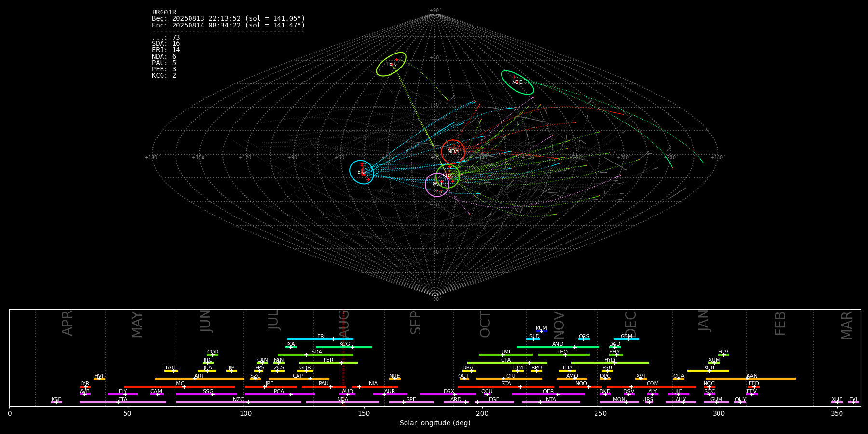Click the ETA shower bar in timeline
Viewport: 868px width, 434px height.
pos(123,402)
